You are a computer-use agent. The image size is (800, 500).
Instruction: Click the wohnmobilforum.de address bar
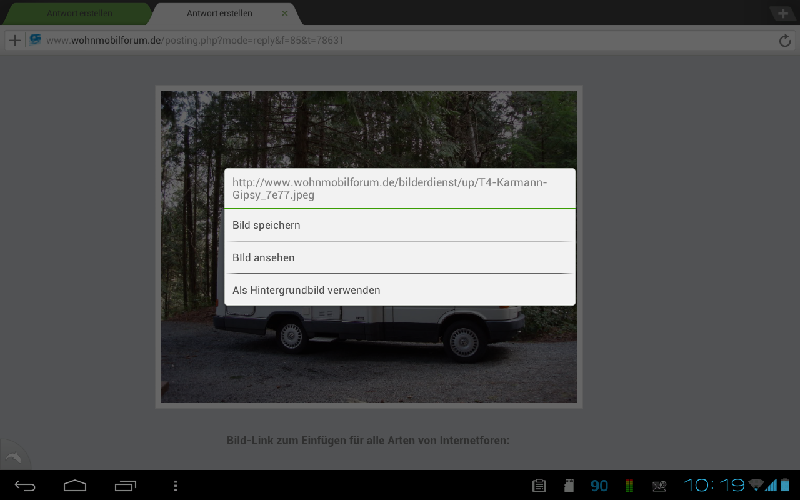tap(400, 40)
